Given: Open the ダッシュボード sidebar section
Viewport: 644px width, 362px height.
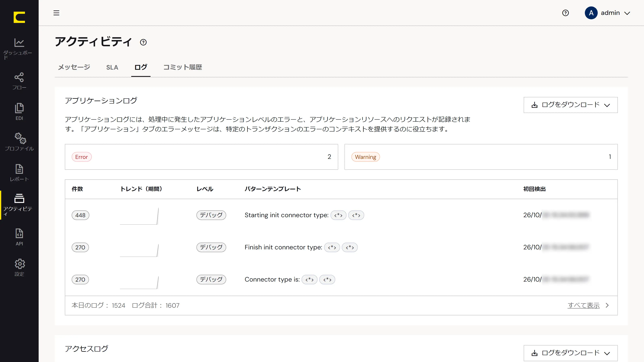Looking at the screenshot, I should pyautogui.click(x=19, y=48).
